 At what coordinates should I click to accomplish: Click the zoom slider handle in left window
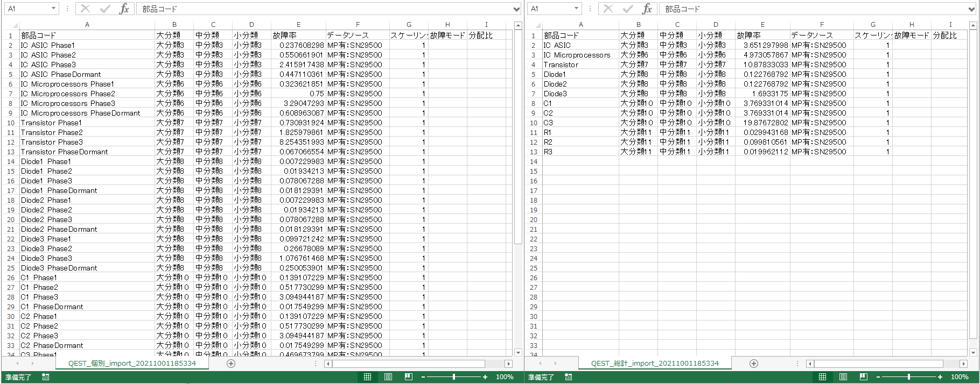[454, 377]
